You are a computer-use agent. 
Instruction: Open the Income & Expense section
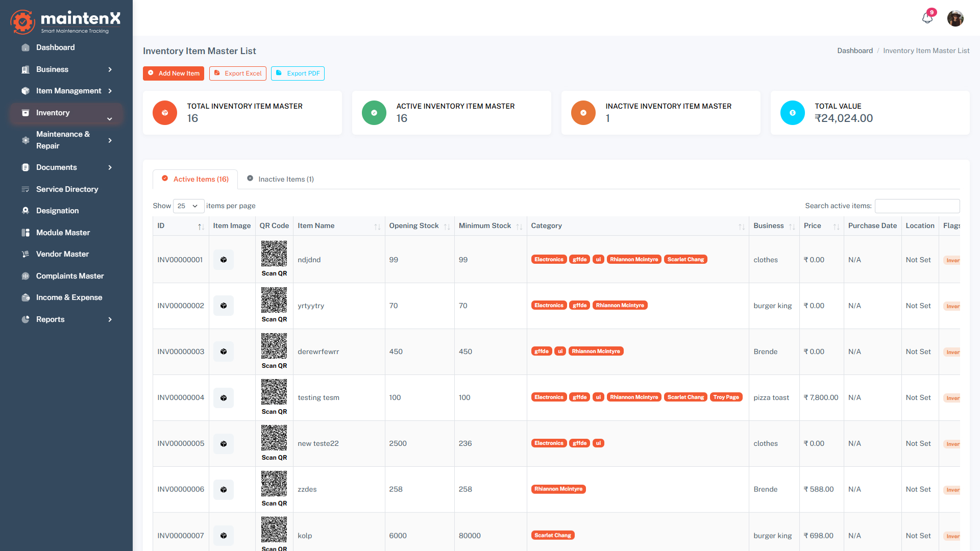pos(69,297)
